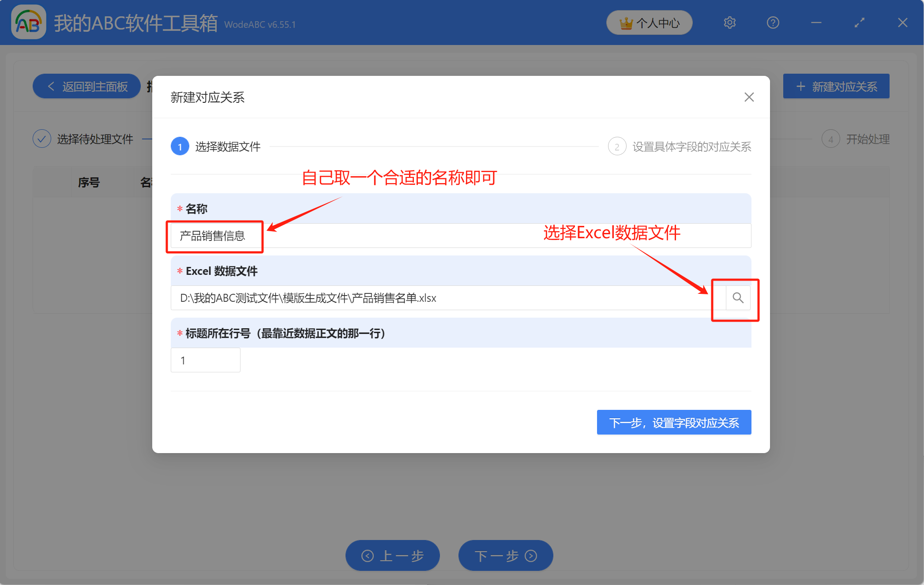The width and height of the screenshot is (924, 585).
Task: Select step 2 设置具体字段的对应关系 indicator
Action: point(617,146)
